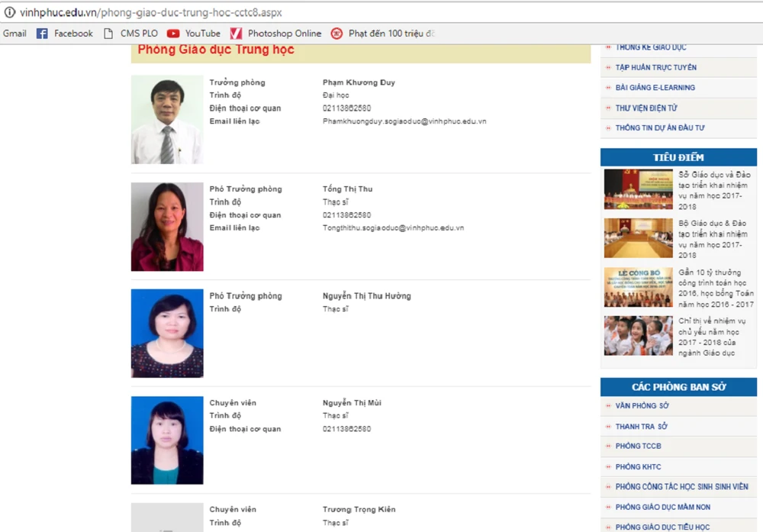
Task: Open the Gmail bookmark
Action: point(14,34)
